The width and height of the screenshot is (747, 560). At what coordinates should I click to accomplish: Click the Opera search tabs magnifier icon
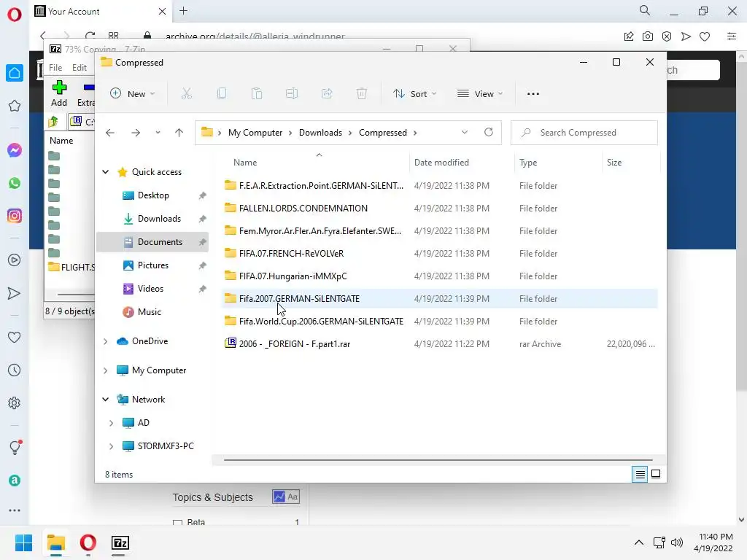[645, 10]
